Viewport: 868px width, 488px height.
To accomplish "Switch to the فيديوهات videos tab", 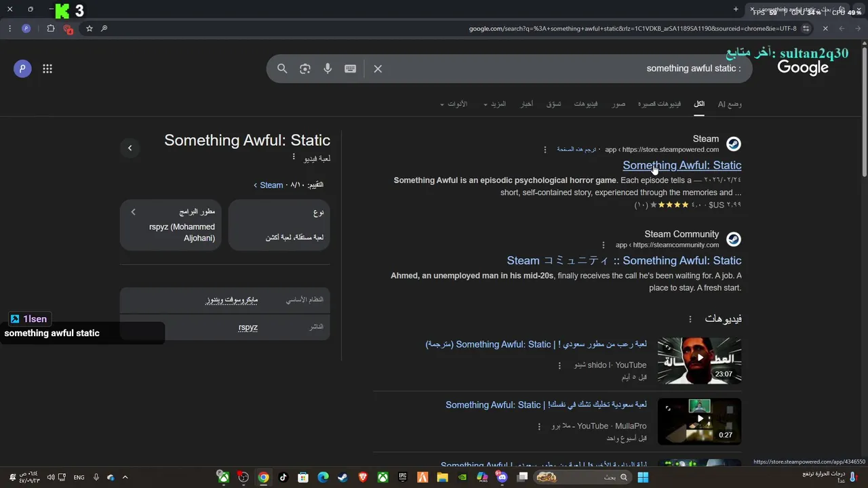I will [x=586, y=104].
